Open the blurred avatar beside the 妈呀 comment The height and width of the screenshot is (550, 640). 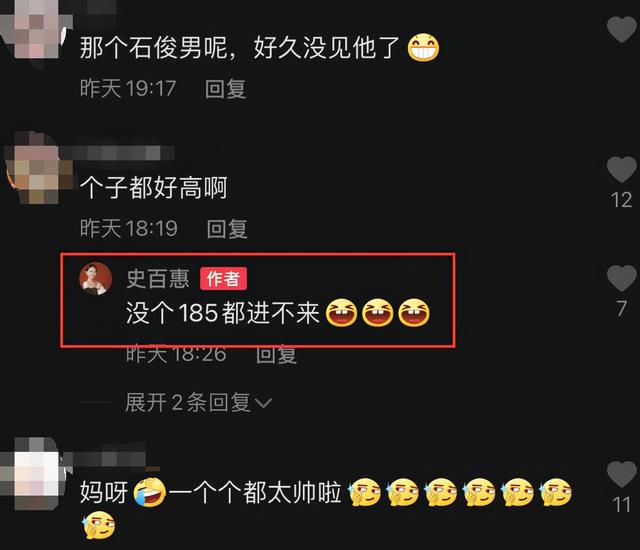click(x=35, y=473)
